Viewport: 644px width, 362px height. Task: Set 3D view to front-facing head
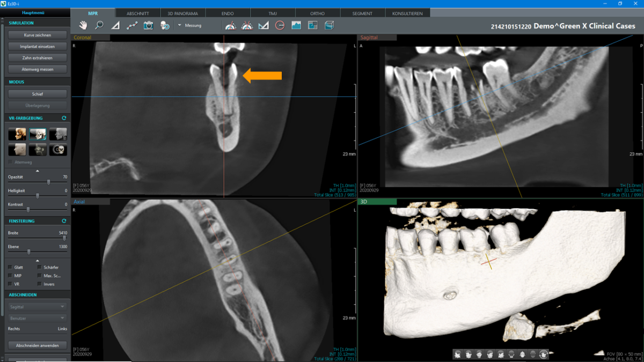(479, 354)
